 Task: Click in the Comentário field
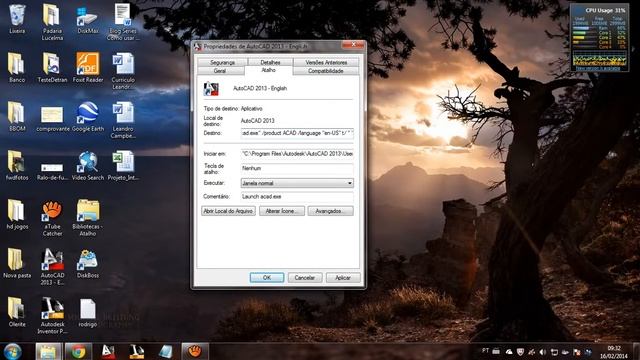tap(297, 197)
